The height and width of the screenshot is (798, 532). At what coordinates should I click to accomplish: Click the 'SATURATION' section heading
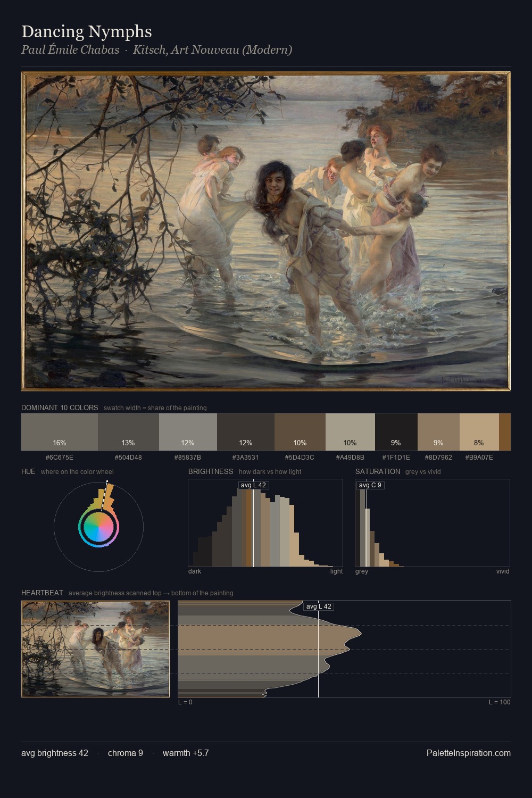coord(378,471)
